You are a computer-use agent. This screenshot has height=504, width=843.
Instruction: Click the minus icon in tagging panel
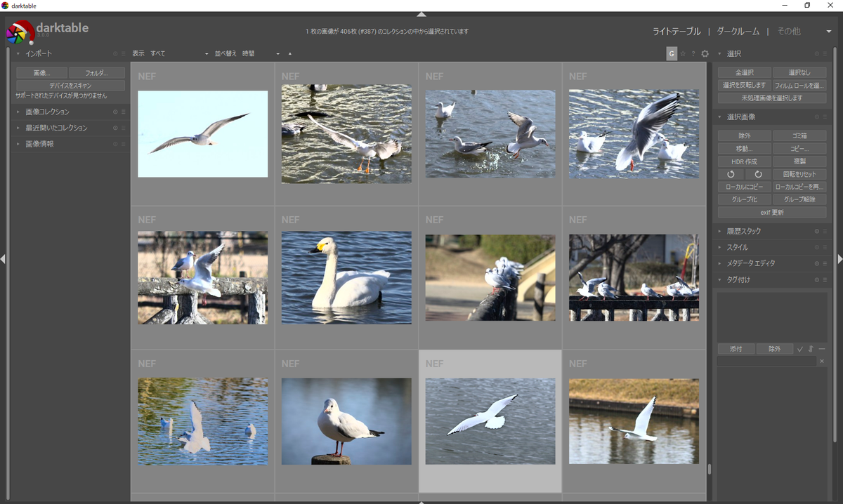pyautogui.click(x=822, y=349)
